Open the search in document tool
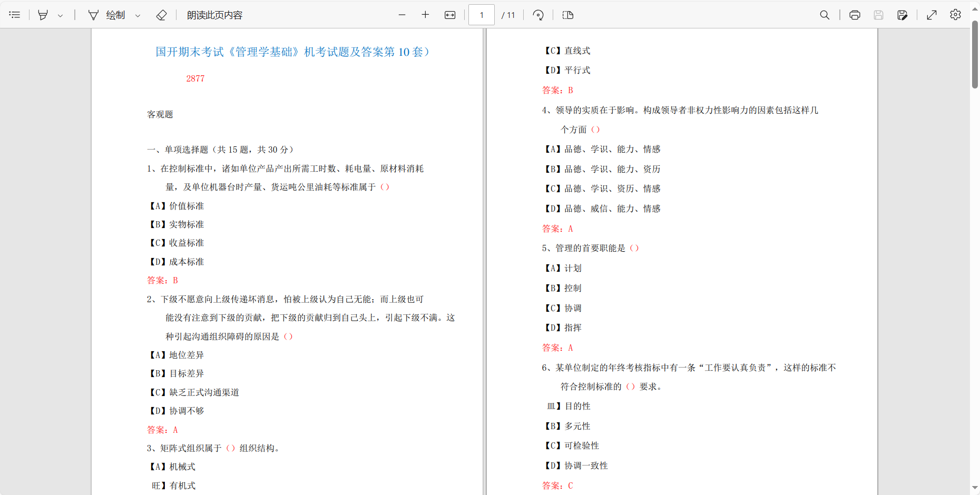This screenshot has height=495, width=980. click(x=825, y=15)
